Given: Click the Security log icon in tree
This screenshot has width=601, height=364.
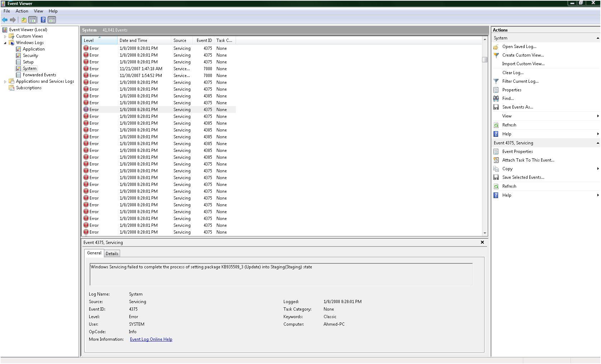Looking at the screenshot, I should (x=18, y=56).
